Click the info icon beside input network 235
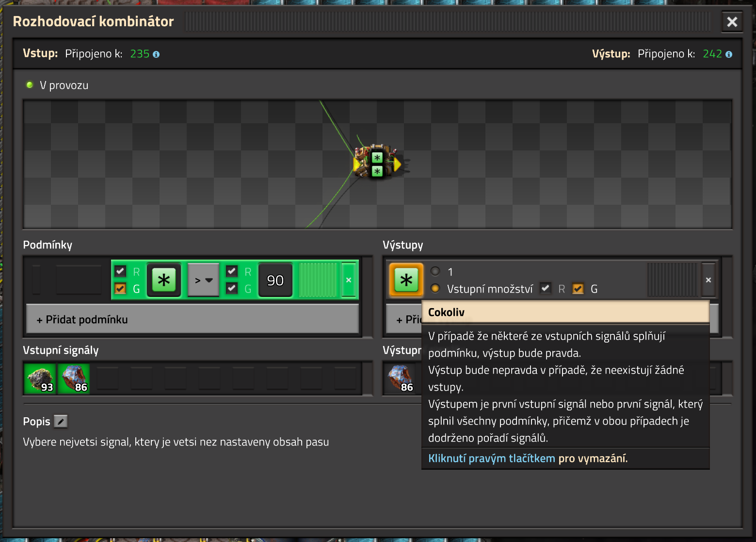756x542 pixels. (156, 54)
